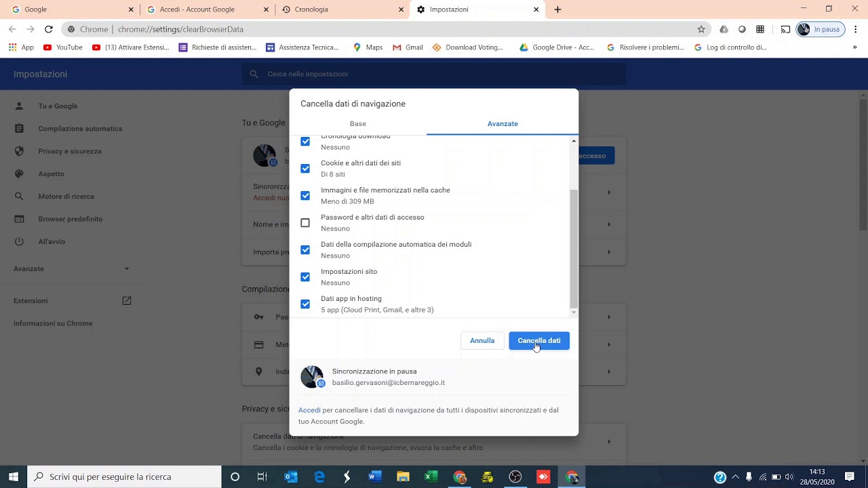The image size is (868, 488).
Task: Open the Chrome three-dot menu
Action: coord(856,29)
